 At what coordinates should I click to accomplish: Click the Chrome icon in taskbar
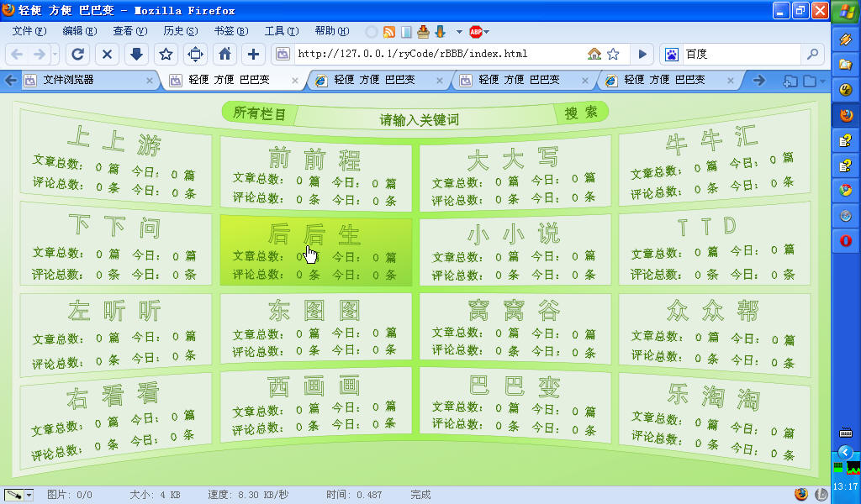[846, 190]
